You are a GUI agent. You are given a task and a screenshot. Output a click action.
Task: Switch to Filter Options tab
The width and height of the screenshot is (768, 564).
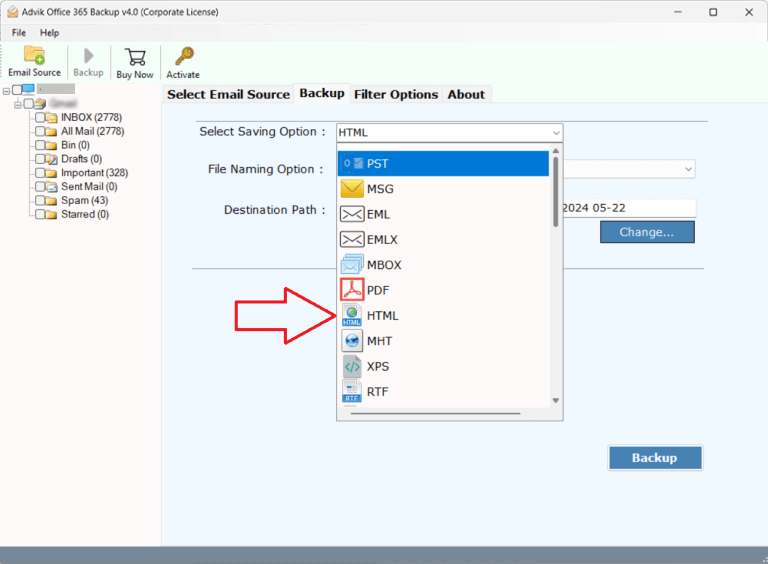pos(396,94)
